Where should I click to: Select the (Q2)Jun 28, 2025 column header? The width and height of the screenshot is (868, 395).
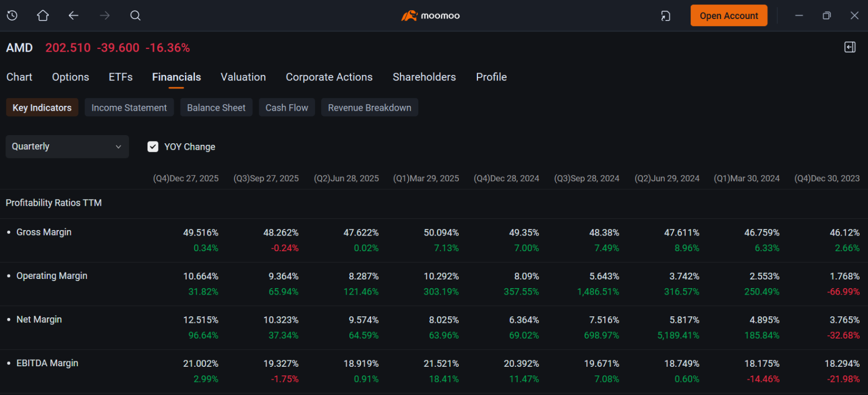click(346, 179)
